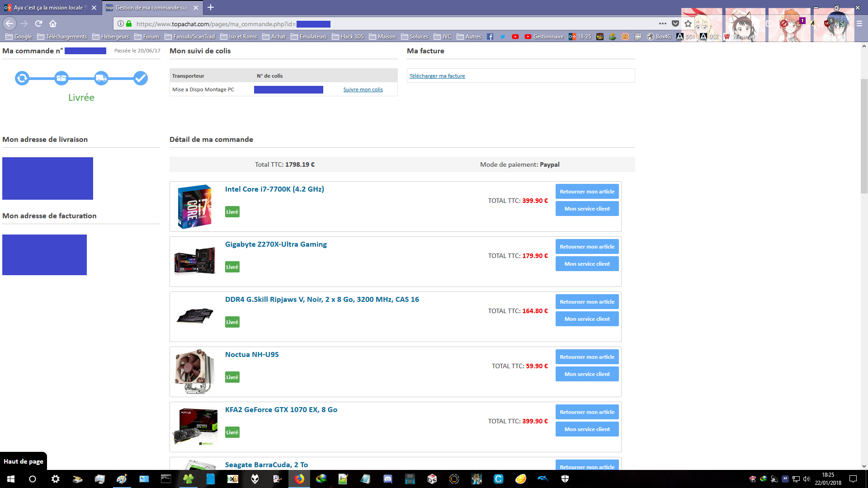Click the Suivre mon colis link
The image size is (868, 488).
coord(363,89)
